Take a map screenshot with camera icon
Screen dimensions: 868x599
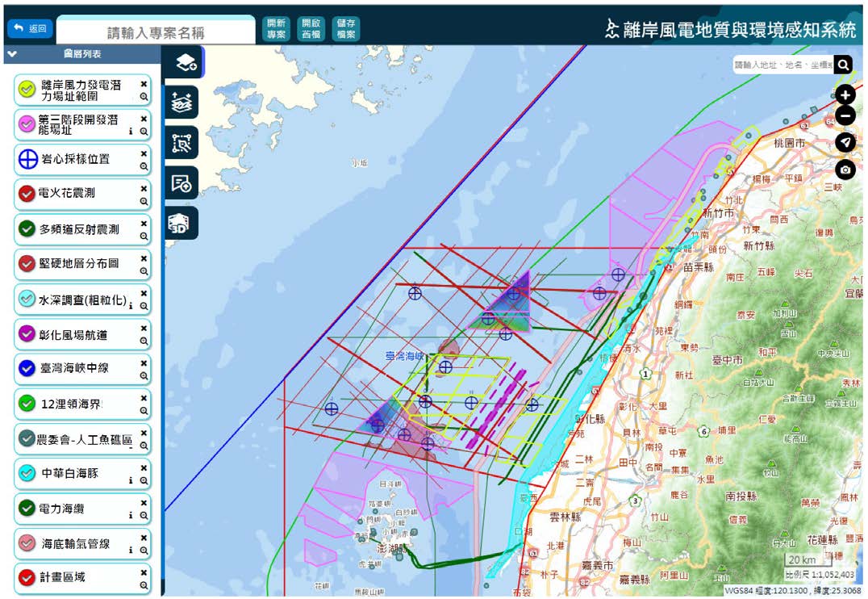coord(845,170)
